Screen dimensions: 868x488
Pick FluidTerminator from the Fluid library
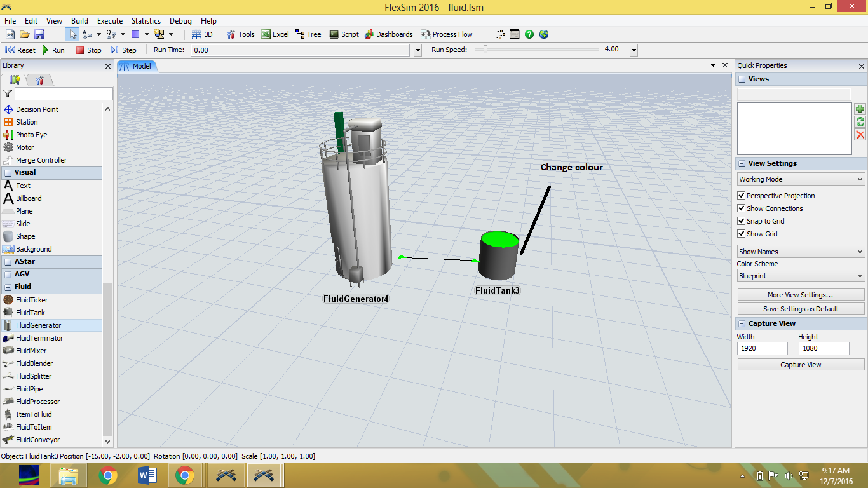point(39,338)
